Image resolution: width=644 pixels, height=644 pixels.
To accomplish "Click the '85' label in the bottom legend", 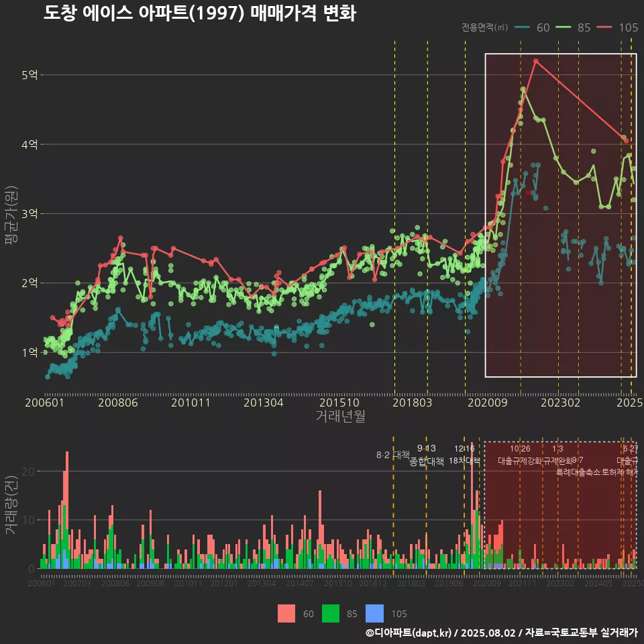I will click(352, 614).
